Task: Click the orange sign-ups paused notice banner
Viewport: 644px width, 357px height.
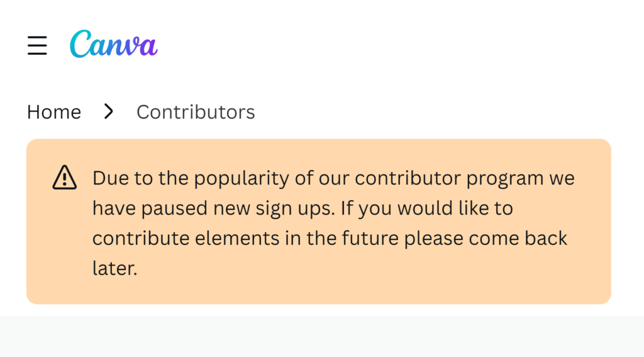Action: (x=319, y=222)
